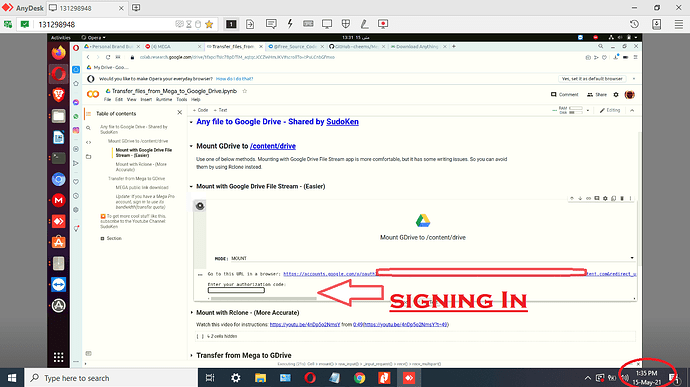Open AnyDesk keyboard settings icon
Screen dimensions: 690x387
[308, 24]
